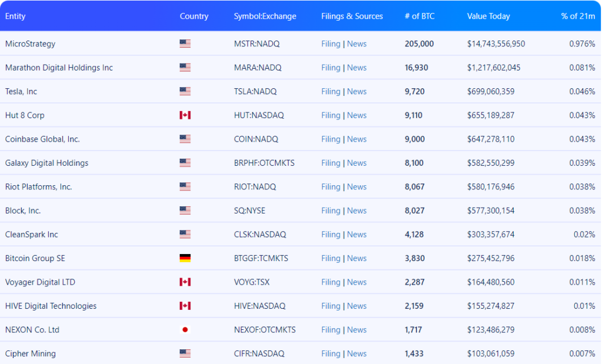Click the Japan flag for NEXON Co. Ltd
The width and height of the screenshot is (602, 364).
pos(185,330)
